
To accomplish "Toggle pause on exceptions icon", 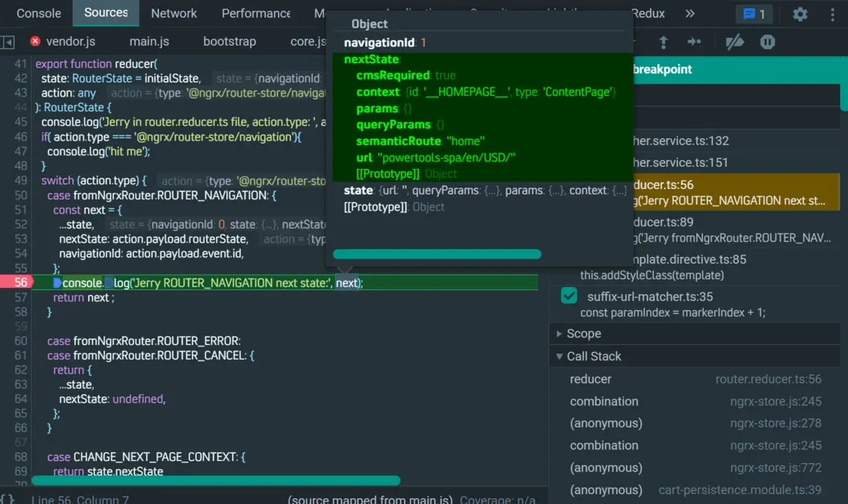I will click(767, 42).
